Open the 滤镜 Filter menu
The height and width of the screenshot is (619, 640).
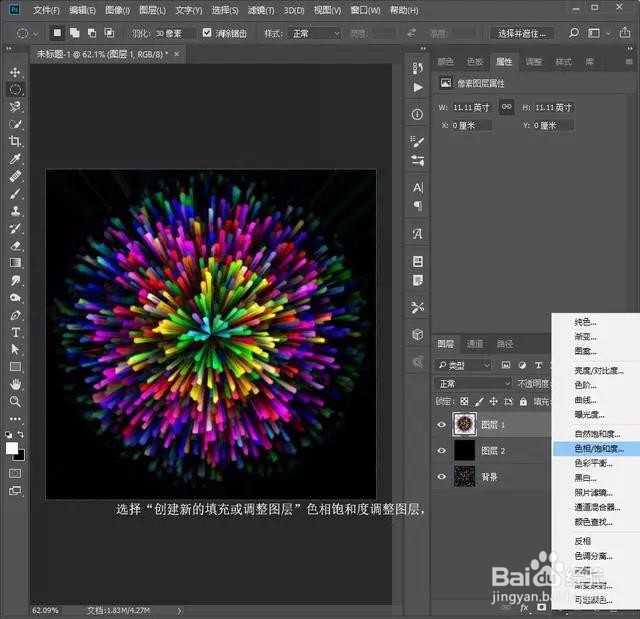(260, 10)
